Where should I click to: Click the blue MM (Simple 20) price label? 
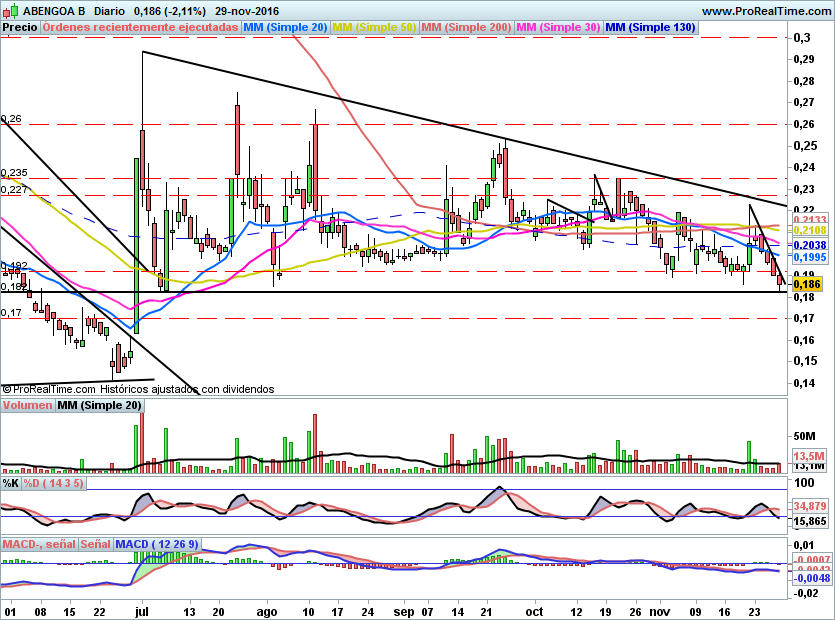285,27
